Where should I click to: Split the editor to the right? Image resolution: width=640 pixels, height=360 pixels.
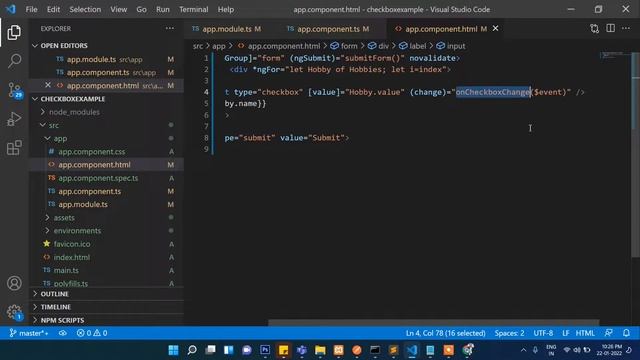coord(610,29)
